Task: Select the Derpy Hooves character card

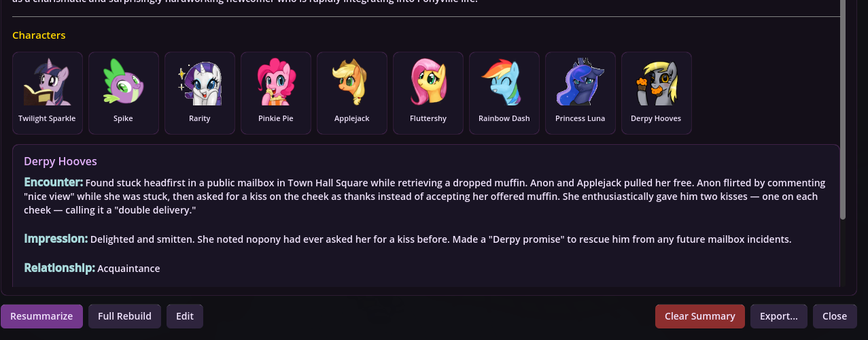Action: point(657,93)
